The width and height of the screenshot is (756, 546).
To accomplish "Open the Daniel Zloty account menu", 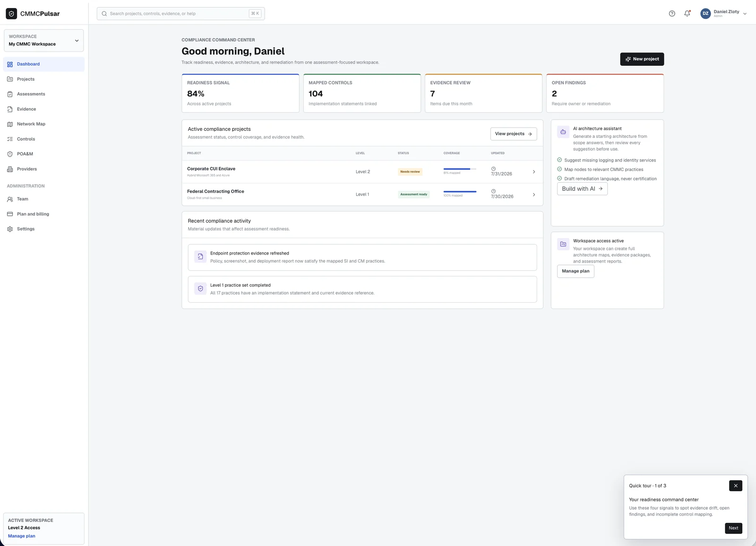I will (723, 14).
